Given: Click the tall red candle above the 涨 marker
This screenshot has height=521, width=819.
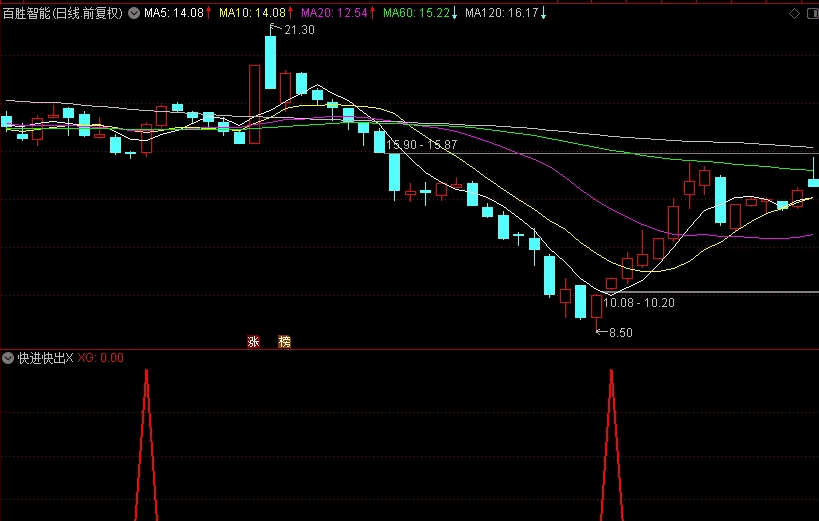Looking at the screenshot, I should click(254, 104).
